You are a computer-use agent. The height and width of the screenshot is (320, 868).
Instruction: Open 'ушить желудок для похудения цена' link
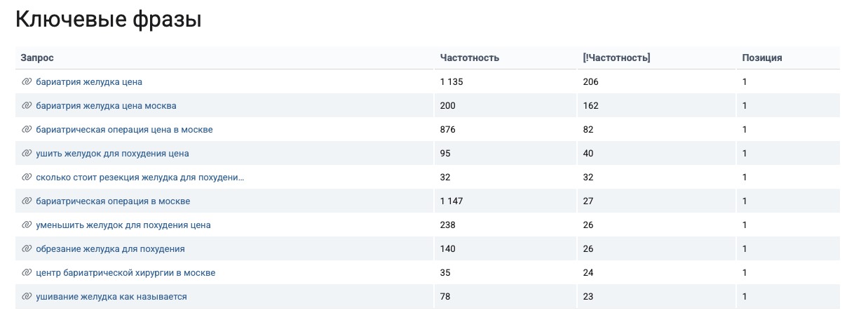coord(112,154)
